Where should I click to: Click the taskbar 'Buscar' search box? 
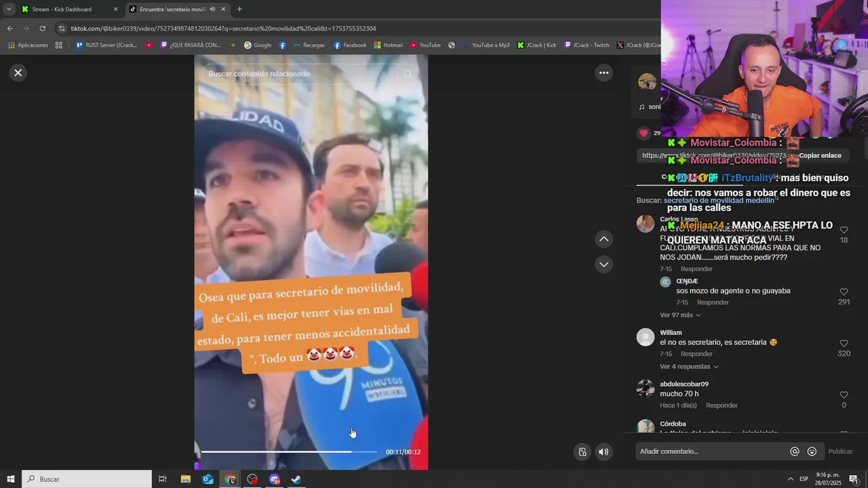[x=87, y=479]
